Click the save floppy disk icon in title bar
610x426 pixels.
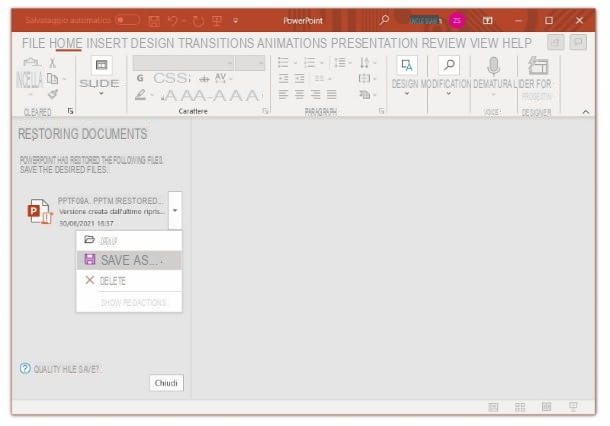(x=154, y=21)
